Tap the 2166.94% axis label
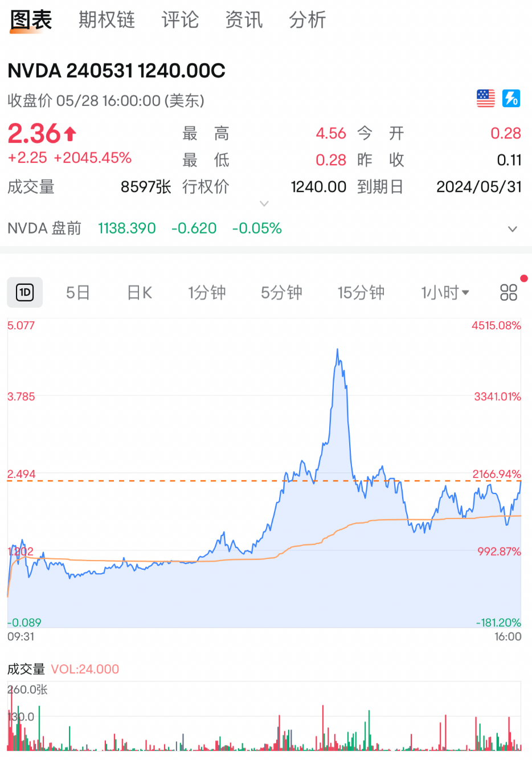Image resolution: width=532 pixels, height=760 pixels. coord(497,474)
